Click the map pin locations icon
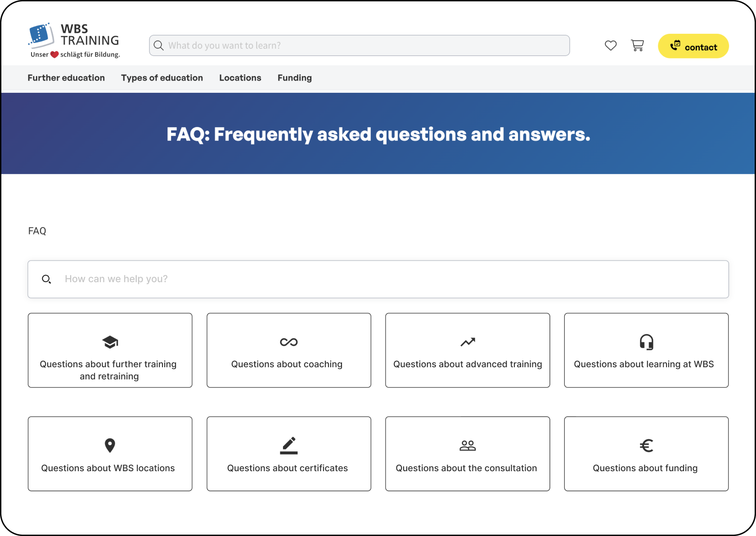The height and width of the screenshot is (536, 756). pyautogui.click(x=110, y=446)
